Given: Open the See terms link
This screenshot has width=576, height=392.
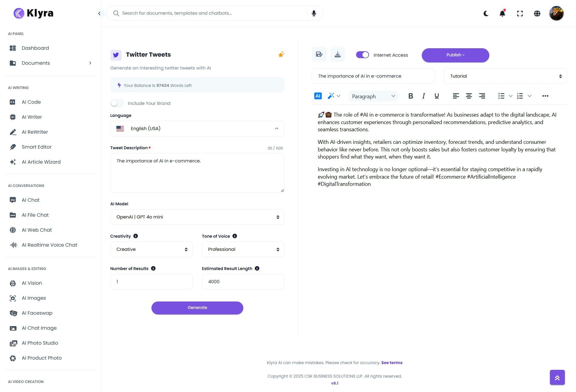Looking at the screenshot, I should [x=392, y=363].
